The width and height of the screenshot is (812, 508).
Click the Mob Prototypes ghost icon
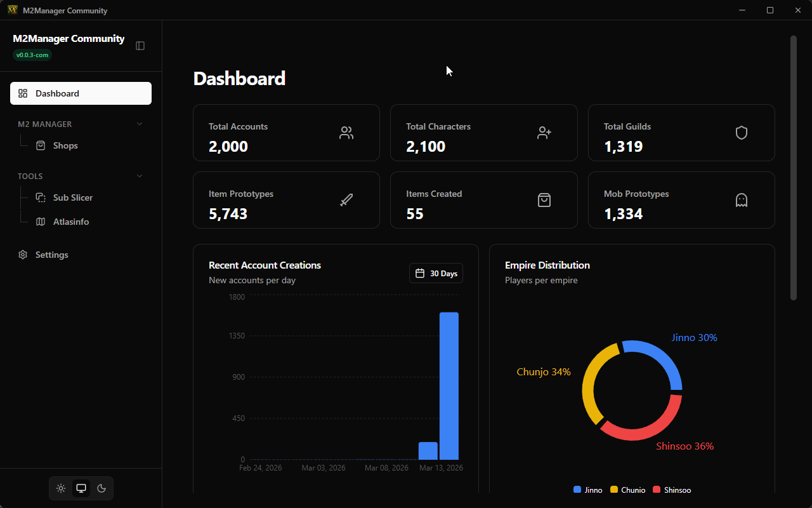point(742,200)
